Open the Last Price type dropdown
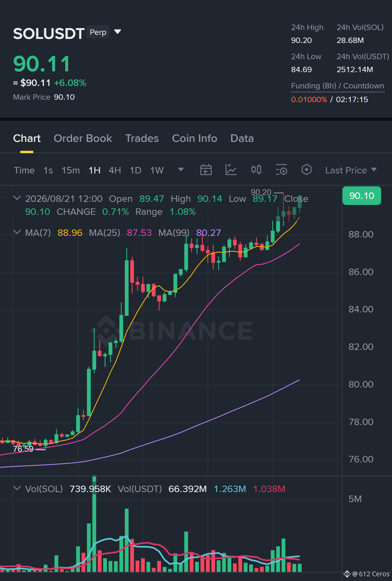 (351, 170)
